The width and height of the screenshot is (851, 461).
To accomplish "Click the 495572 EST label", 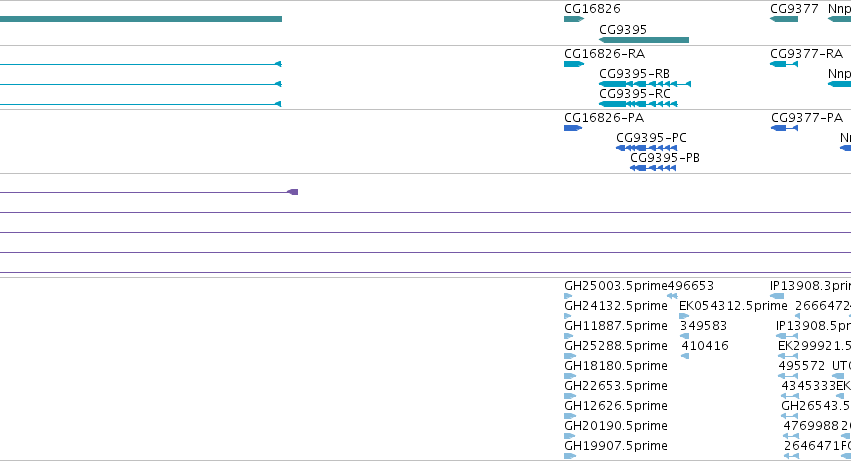I will (x=802, y=367).
